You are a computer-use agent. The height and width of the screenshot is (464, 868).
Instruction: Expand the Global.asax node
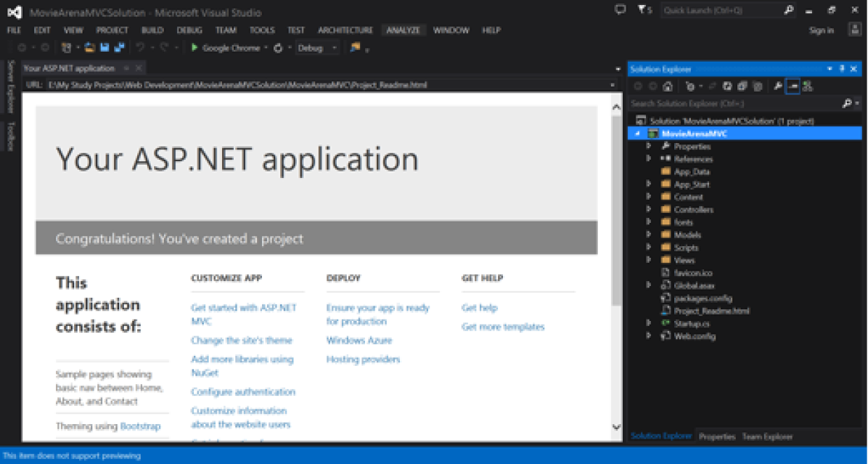coord(648,285)
